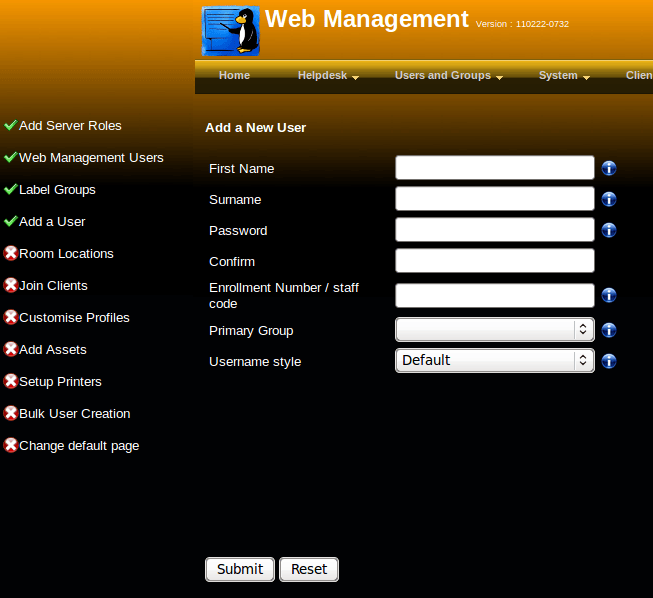
Task: Open info icon for First Name
Action: point(609,168)
